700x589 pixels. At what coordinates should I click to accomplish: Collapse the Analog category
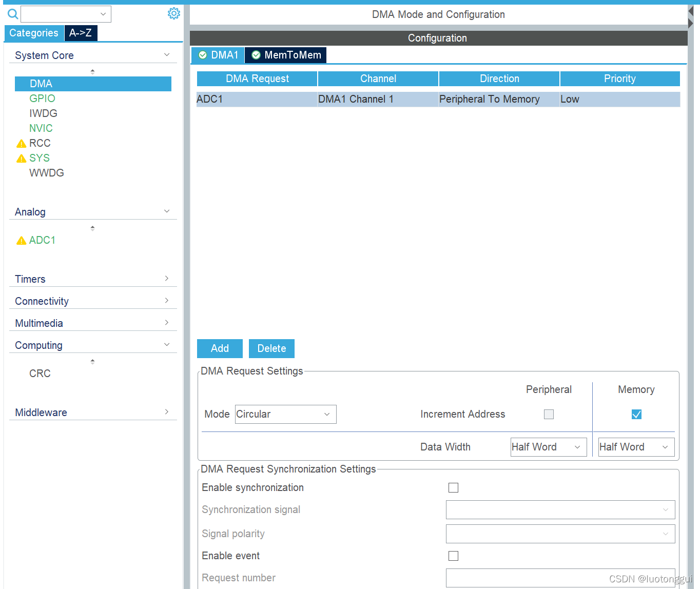pyautogui.click(x=167, y=211)
